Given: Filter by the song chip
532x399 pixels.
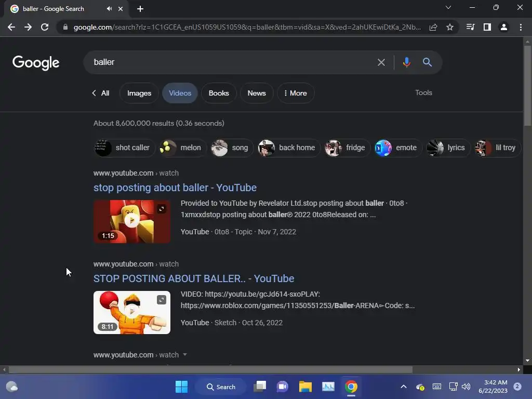Looking at the screenshot, I should click(x=232, y=148).
